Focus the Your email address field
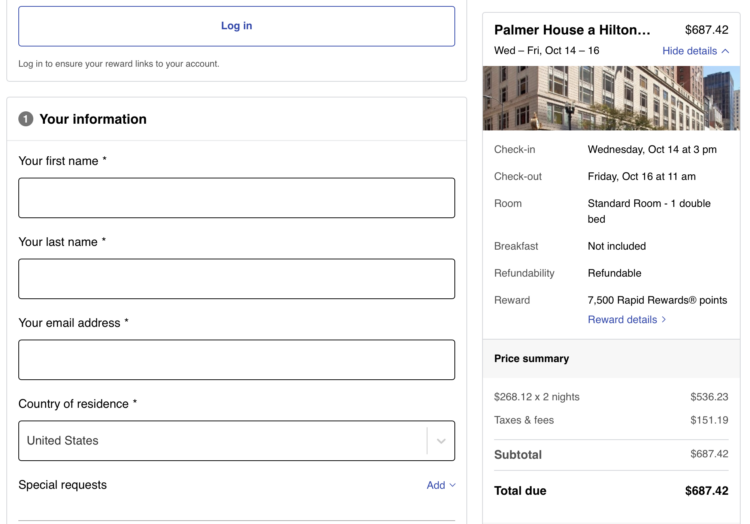 point(236,360)
